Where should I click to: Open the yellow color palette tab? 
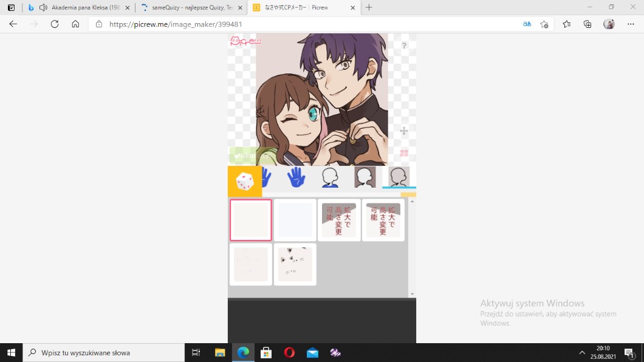click(408, 195)
